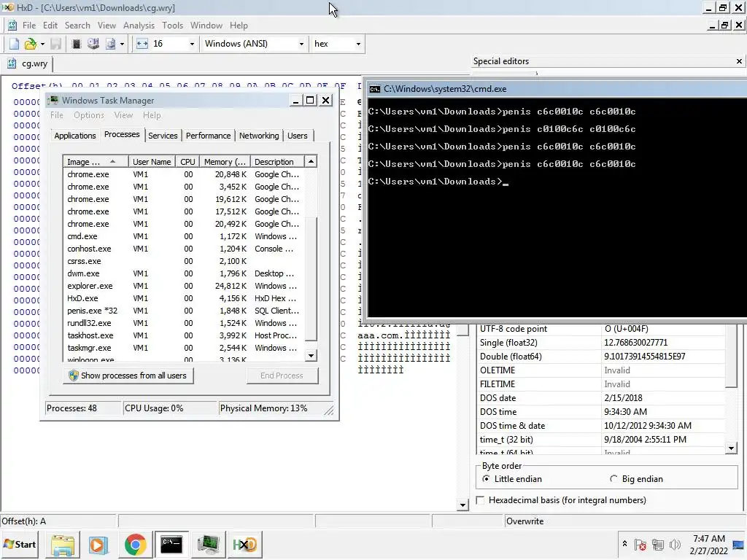Open HxD File menu

28,26
